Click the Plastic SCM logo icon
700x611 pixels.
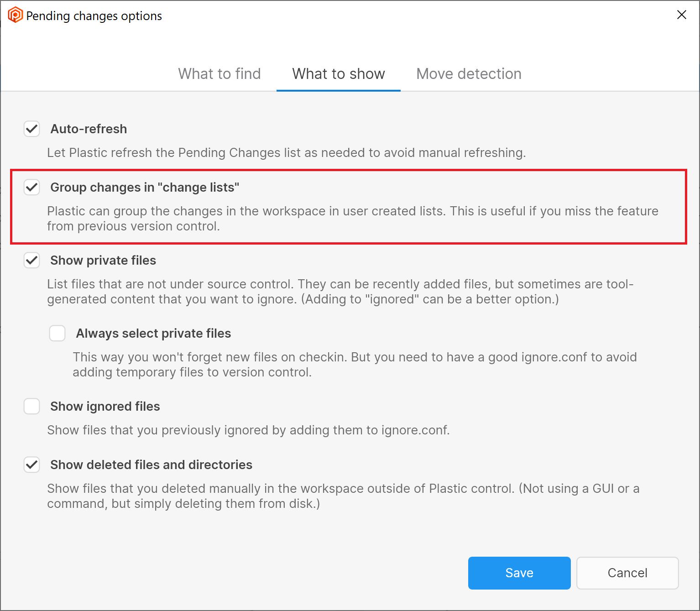(15, 15)
